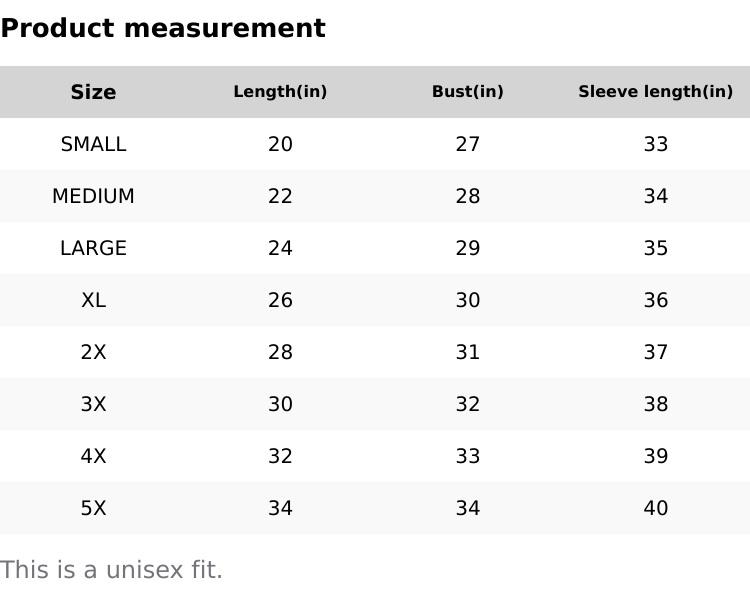Click the Sleeve length(in) column header
This screenshot has height=606, width=750.
655,92
